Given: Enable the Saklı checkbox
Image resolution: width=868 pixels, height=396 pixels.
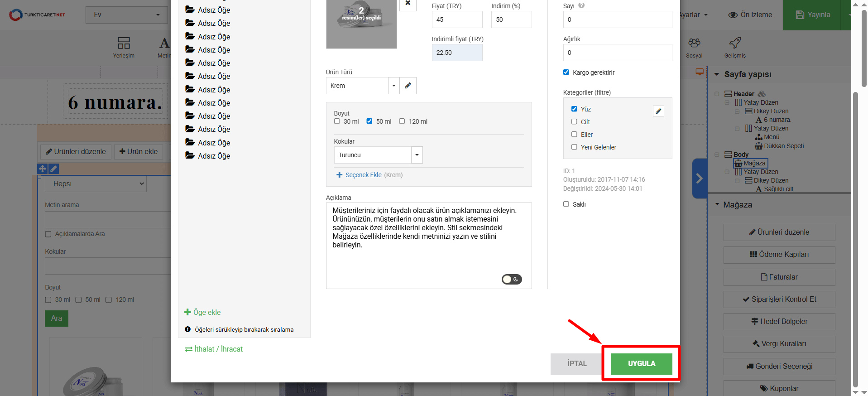Looking at the screenshot, I should pos(566,204).
